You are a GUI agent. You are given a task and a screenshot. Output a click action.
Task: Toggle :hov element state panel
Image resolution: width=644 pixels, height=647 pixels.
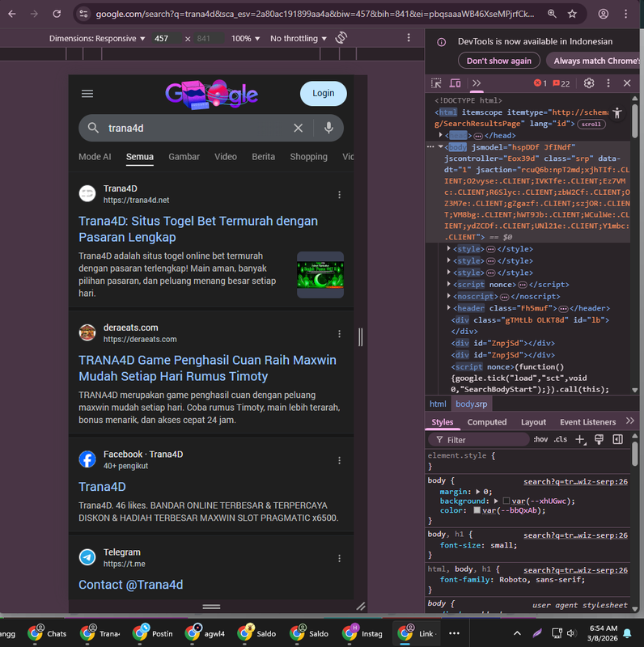click(540, 439)
